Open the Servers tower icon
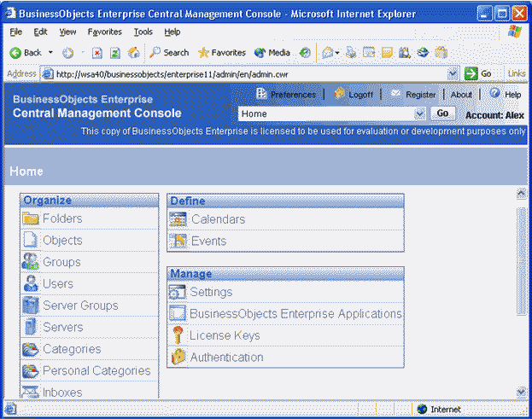 [x=31, y=327]
